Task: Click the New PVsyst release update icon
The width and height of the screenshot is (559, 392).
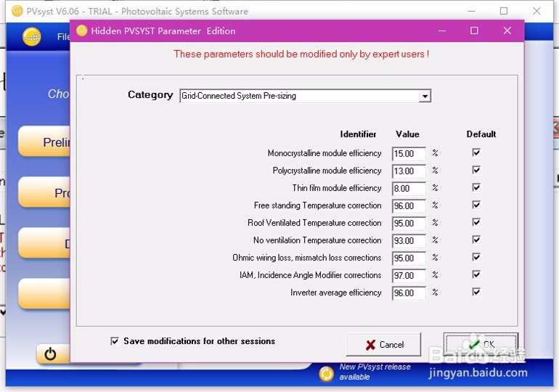Action: point(326,374)
